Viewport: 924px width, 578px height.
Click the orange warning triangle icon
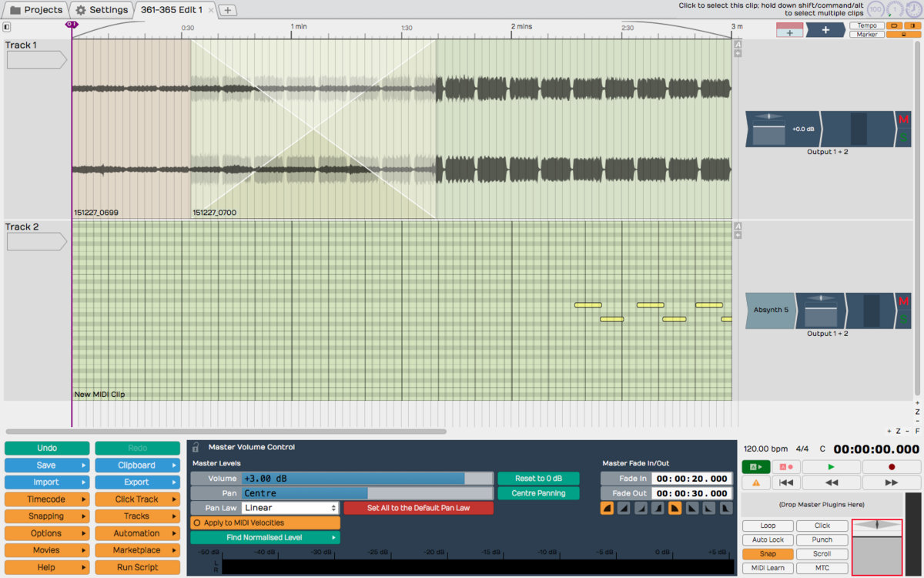click(755, 483)
